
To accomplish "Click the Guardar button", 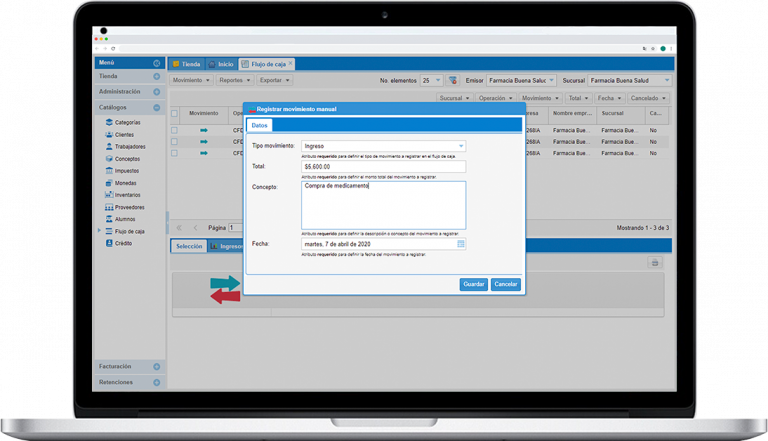I will [473, 284].
